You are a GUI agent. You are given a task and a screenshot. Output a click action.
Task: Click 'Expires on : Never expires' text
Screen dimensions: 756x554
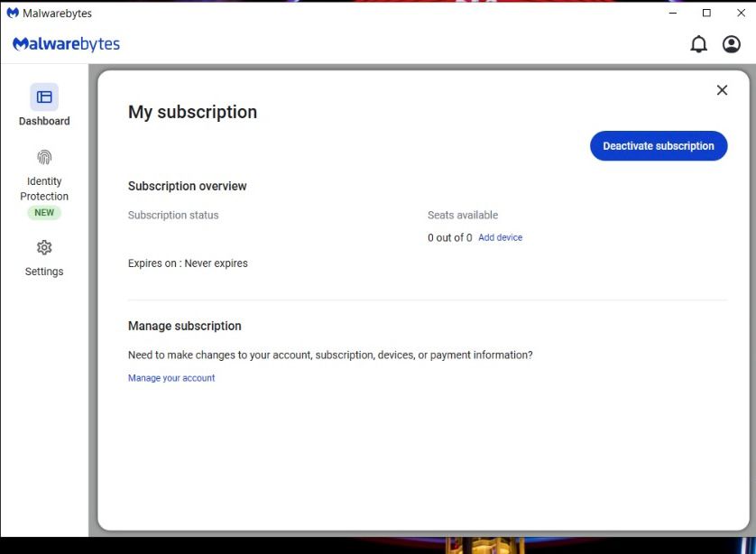(x=188, y=263)
